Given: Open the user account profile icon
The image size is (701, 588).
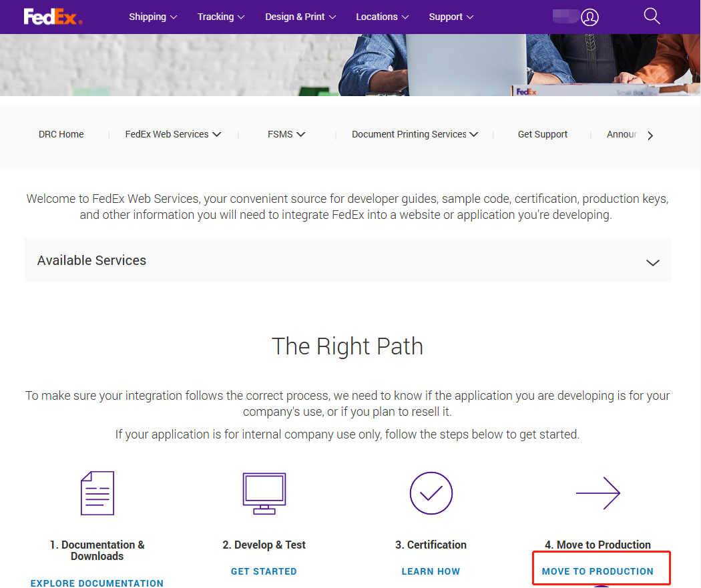Looking at the screenshot, I should coord(590,17).
